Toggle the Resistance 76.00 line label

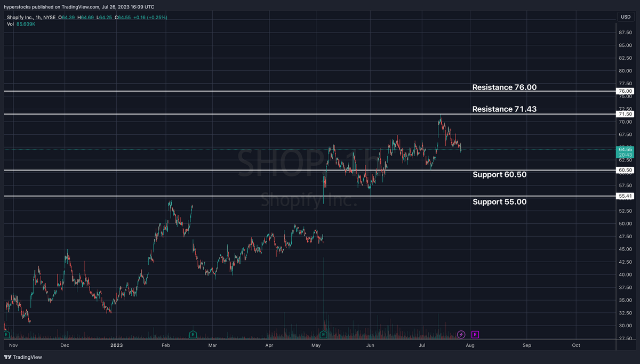tap(504, 87)
